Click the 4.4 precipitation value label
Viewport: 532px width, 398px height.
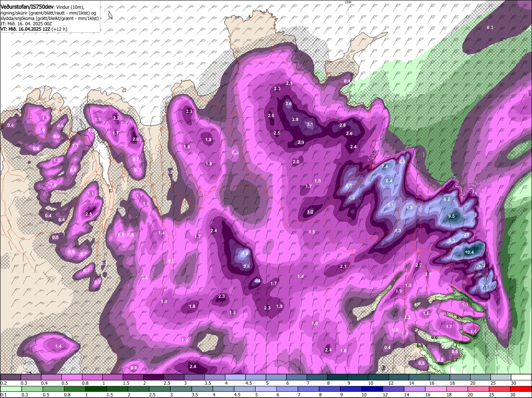pos(257,281)
